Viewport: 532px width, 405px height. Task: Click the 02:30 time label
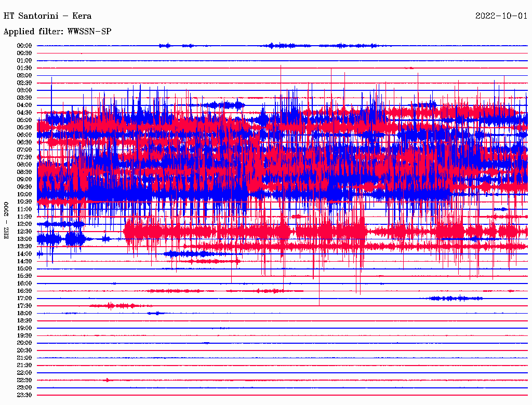24,83
